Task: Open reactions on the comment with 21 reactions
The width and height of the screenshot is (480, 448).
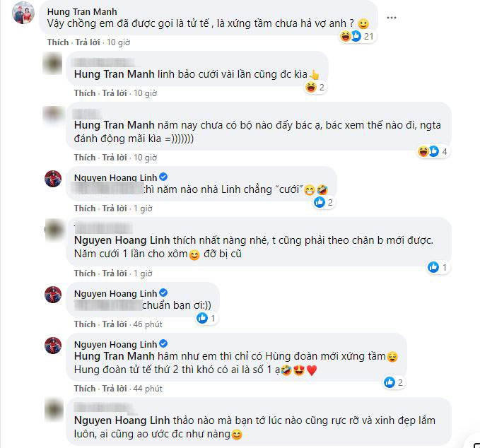Action: click(357, 36)
